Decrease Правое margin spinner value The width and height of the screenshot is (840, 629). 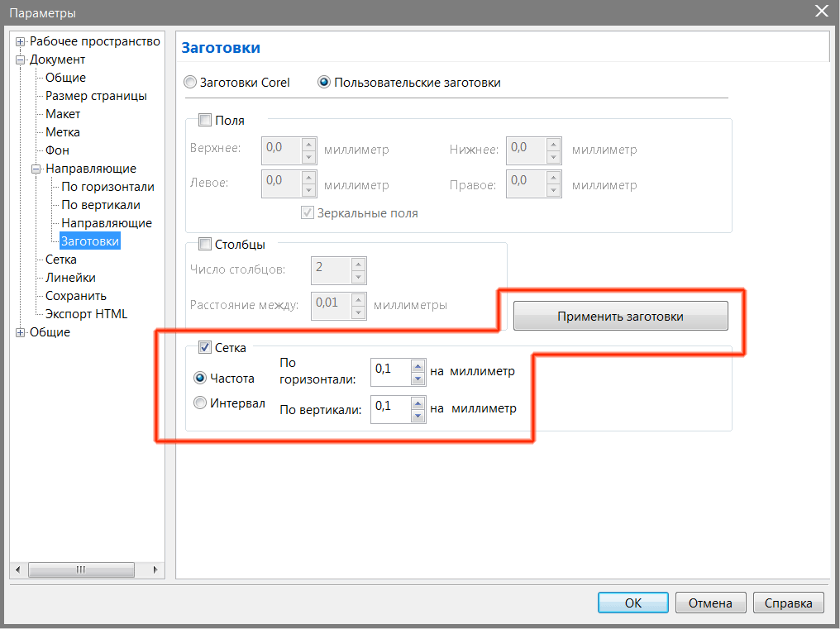(553, 190)
